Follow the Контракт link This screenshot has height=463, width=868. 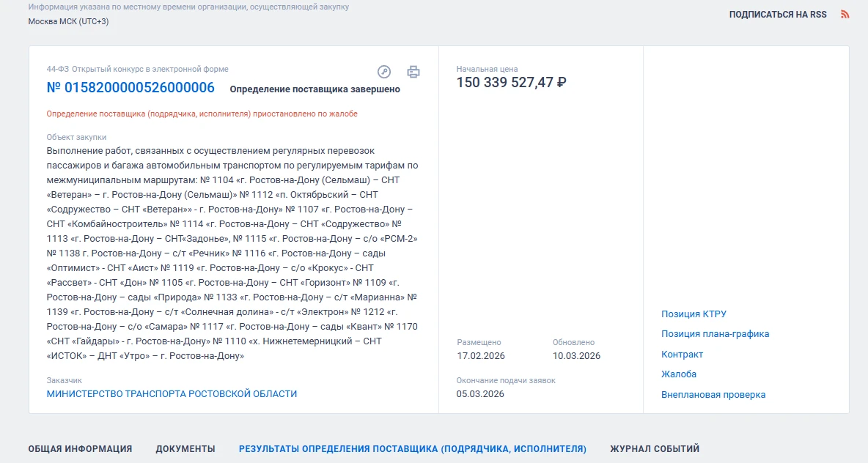(682, 355)
